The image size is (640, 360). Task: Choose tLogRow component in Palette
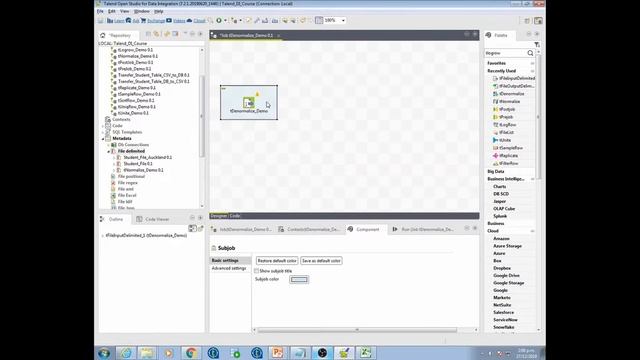[505, 125]
